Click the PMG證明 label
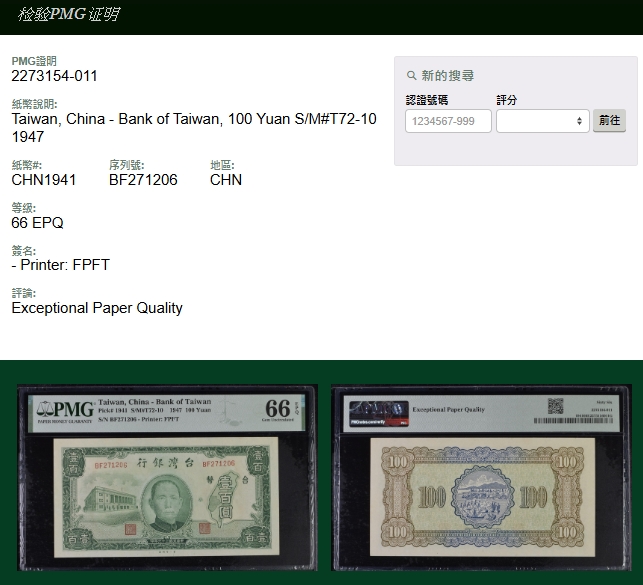 [34, 61]
